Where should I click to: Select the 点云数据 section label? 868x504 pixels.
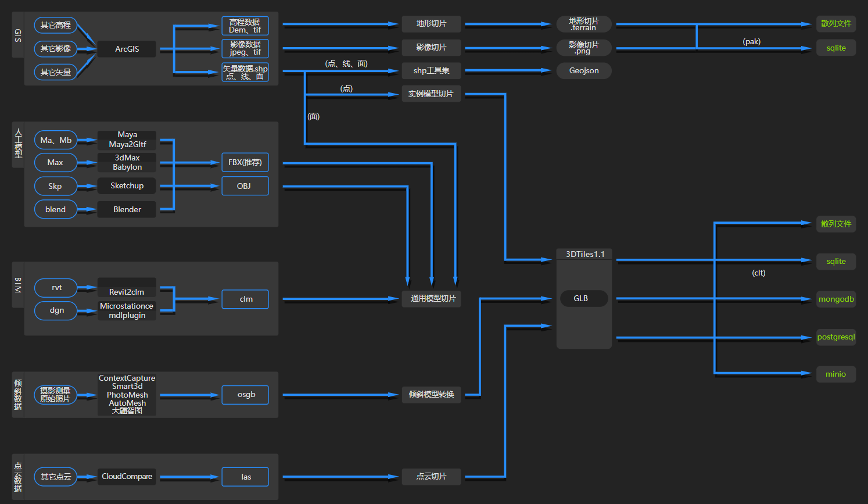pos(18,477)
